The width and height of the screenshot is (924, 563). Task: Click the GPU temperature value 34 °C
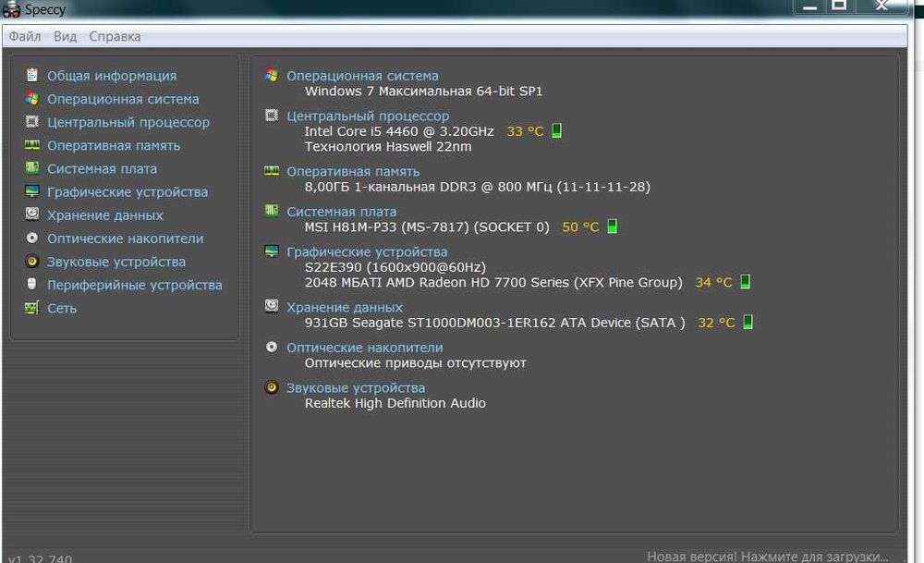pos(713,282)
